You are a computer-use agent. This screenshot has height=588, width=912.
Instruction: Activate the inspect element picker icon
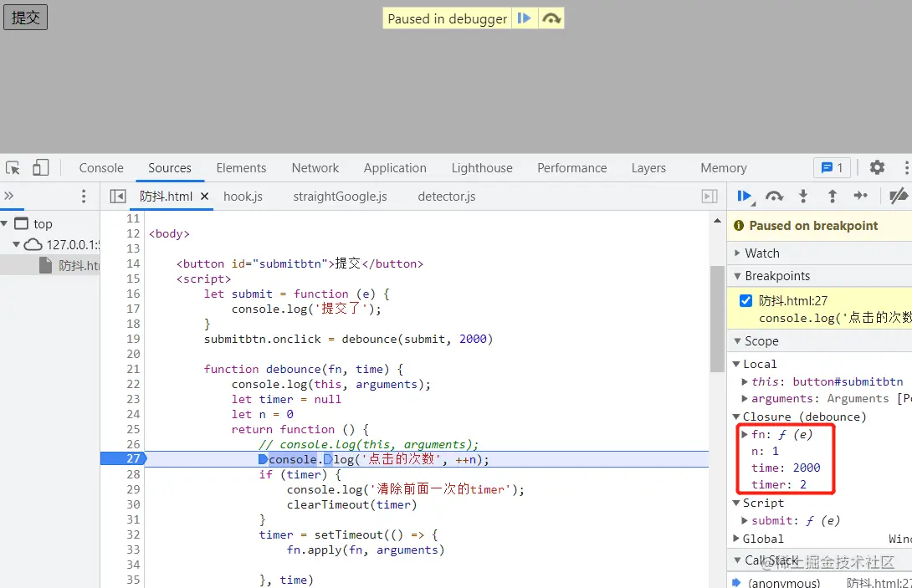tap(13, 168)
